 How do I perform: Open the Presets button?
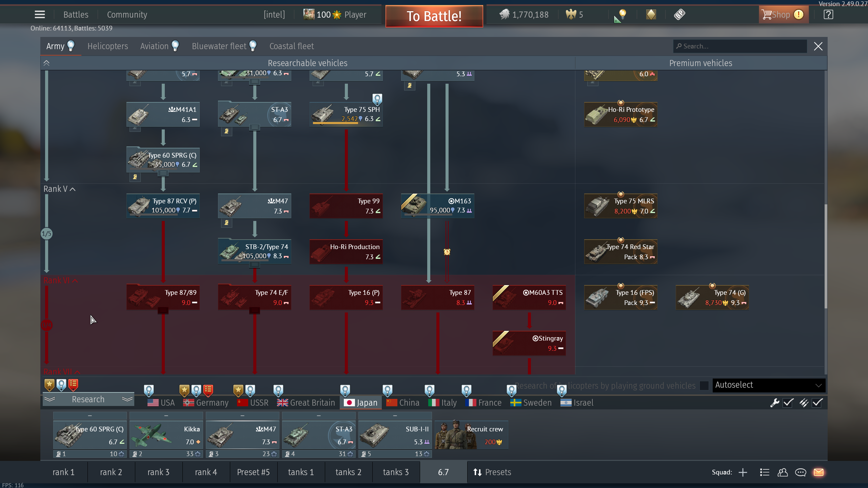click(x=492, y=472)
